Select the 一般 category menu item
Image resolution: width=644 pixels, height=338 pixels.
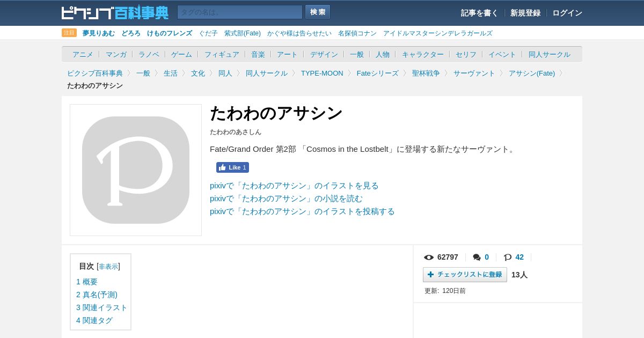pos(357,54)
